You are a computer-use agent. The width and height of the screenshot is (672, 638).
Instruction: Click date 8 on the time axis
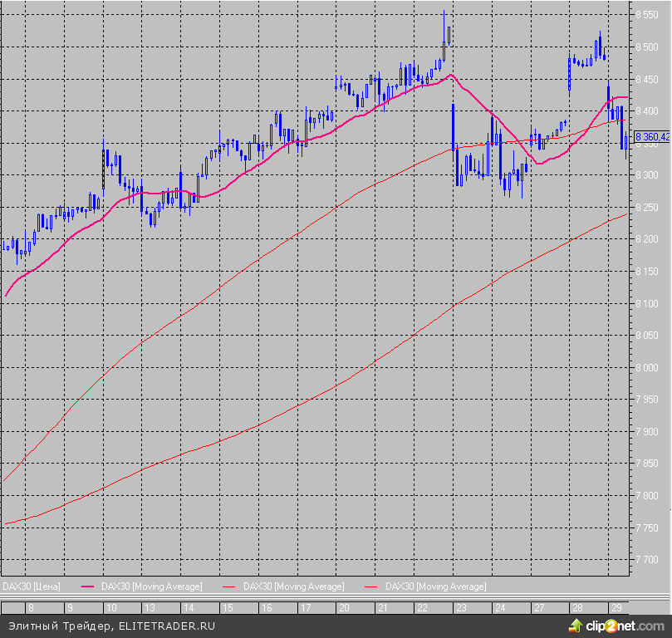(31, 608)
